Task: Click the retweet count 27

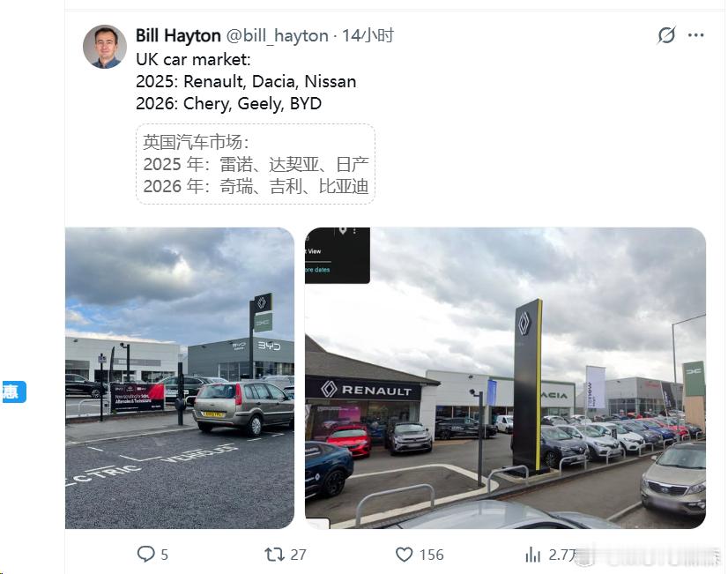Action: click(298, 555)
